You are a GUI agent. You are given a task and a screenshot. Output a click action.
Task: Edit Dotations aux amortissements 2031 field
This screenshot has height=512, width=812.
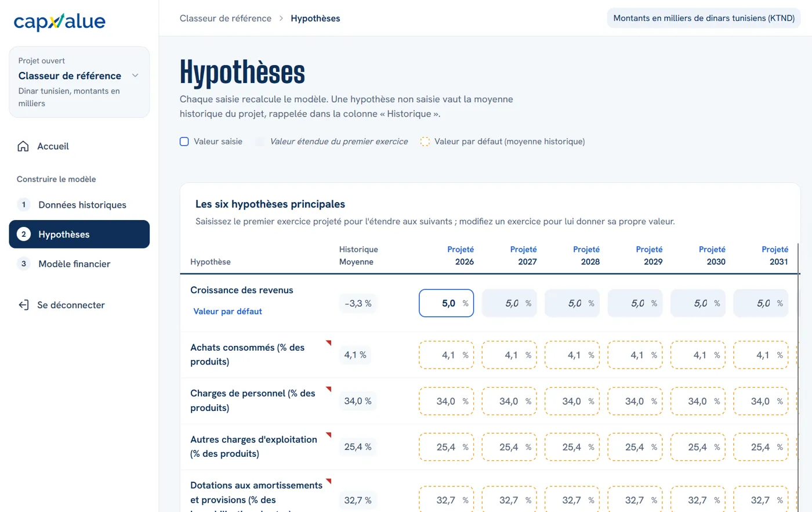tap(761, 500)
